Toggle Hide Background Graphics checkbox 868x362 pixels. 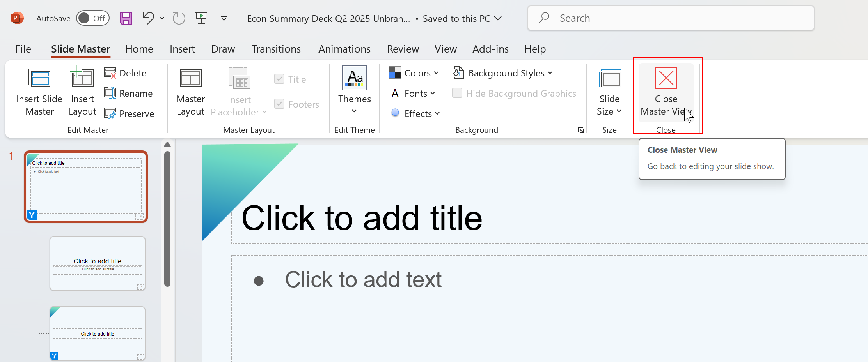click(x=457, y=93)
